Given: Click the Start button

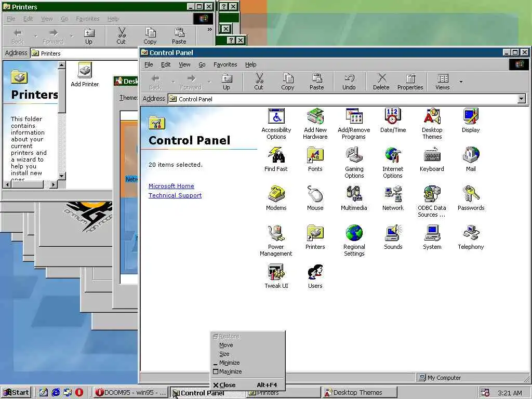Looking at the screenshot, I should pyautogui.click(x=16, y=393).
